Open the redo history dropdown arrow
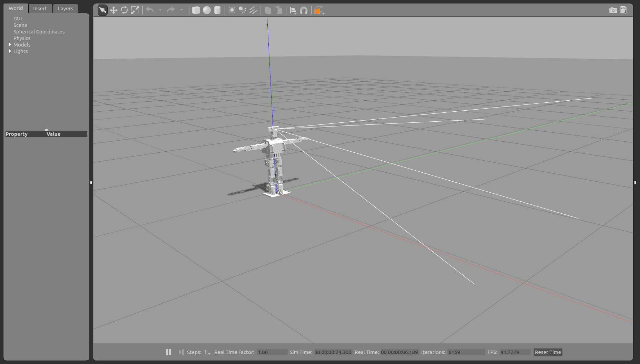Viewport: 640px width, 364px height. click(181, 10)
